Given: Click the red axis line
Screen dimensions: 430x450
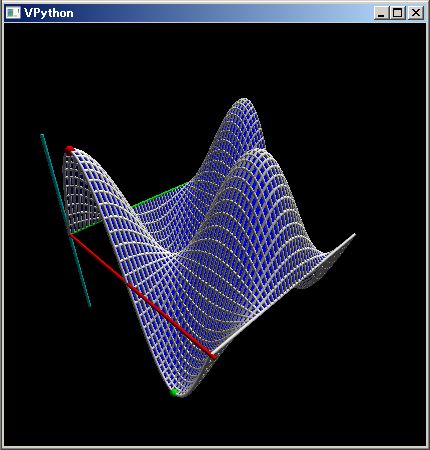Looking at the screenshot, I should tap(143, 297).
